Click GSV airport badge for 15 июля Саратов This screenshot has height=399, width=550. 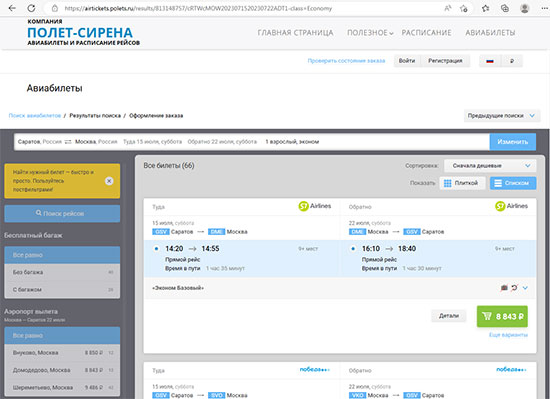[161, 232]
